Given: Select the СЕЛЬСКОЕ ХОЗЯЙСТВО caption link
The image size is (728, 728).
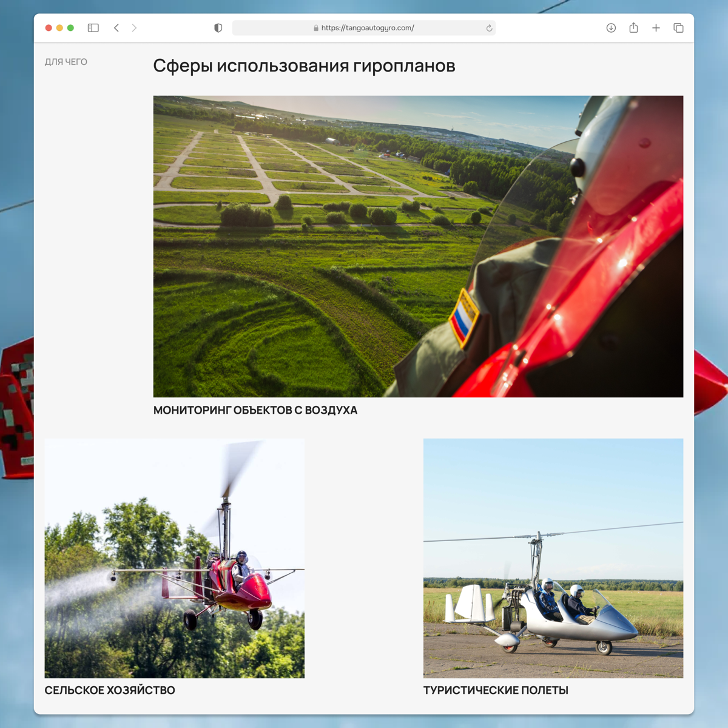Looking at the screenshot, I should [x=110, y=690].
